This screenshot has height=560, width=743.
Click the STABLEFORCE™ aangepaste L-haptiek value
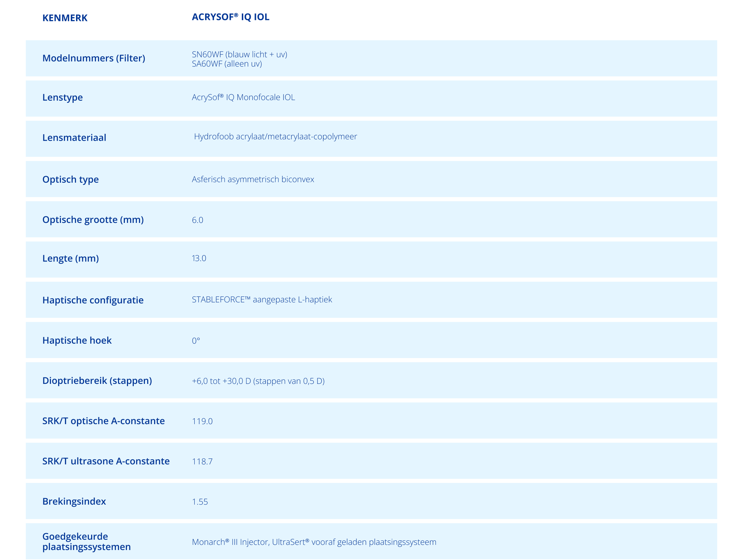[x=262, y=300]
